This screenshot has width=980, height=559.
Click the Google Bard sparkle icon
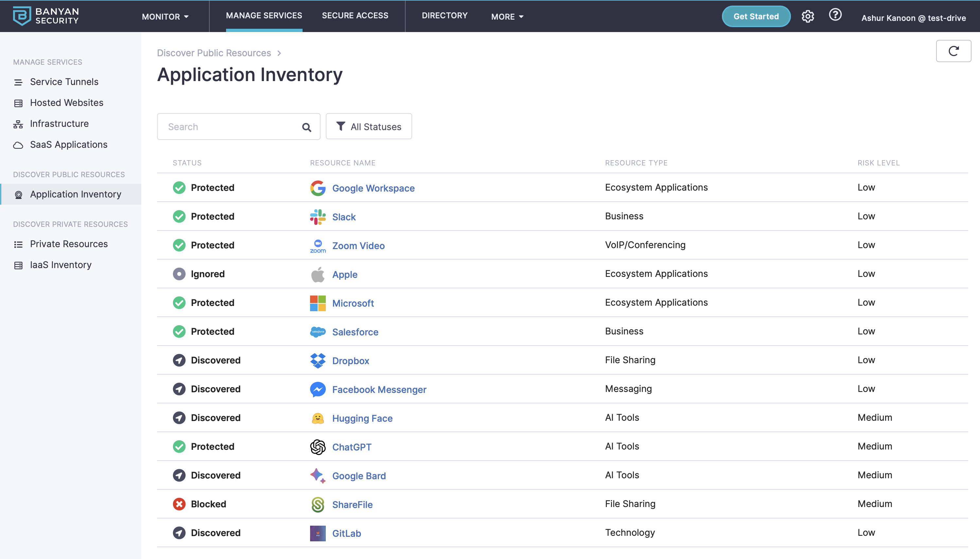click(318, 476)
